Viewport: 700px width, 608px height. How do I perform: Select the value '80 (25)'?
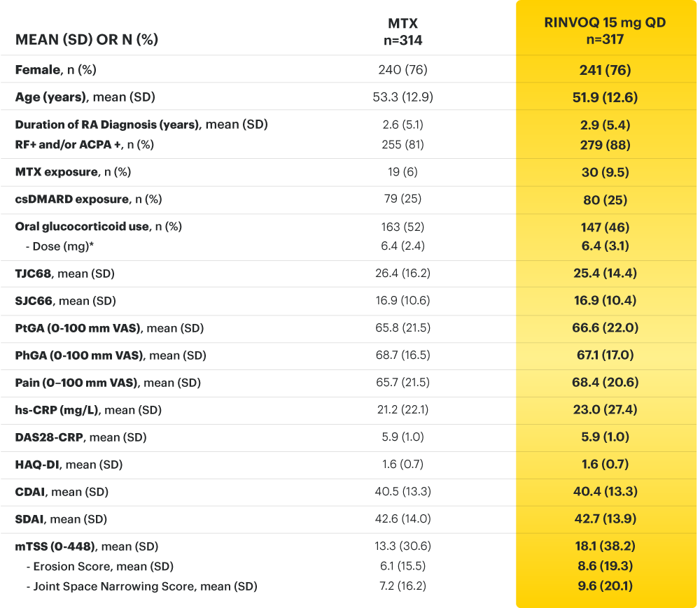click(605, 200)
